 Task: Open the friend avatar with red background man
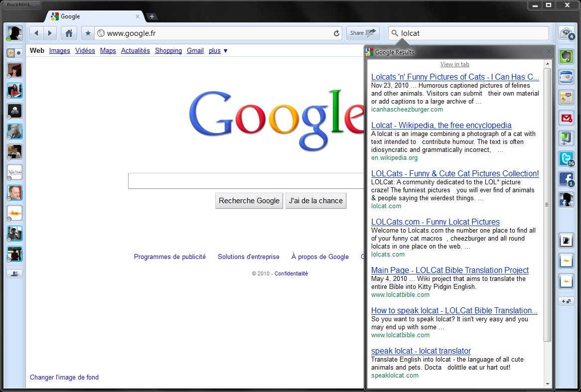coord(15,193)
